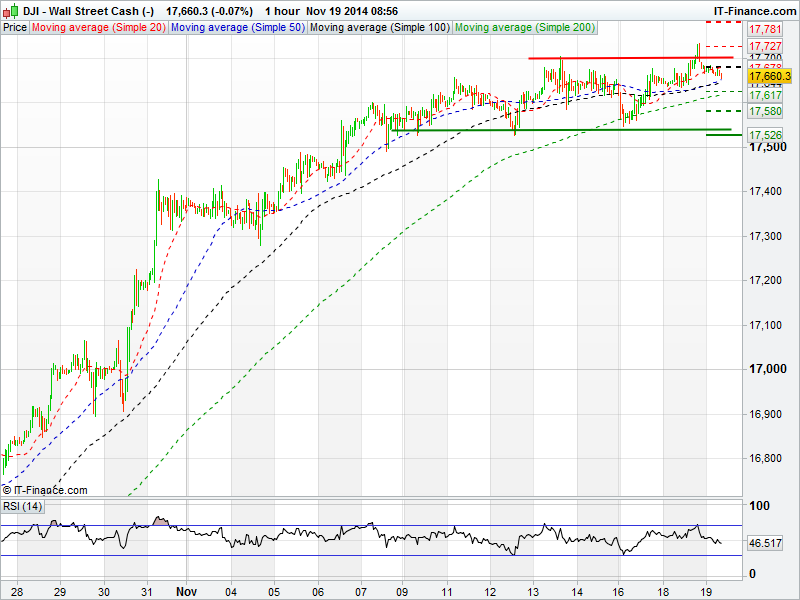This screenshot has height=600, width=800.
Task: Open the RSI (14) indicator label
Action: pos(21,506)
